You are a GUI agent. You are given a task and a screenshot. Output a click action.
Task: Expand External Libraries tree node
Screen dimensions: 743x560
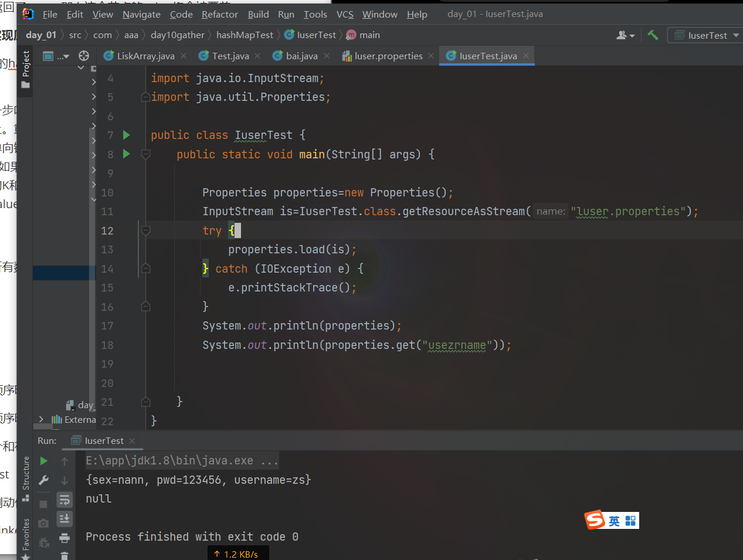tap(41, 419)
